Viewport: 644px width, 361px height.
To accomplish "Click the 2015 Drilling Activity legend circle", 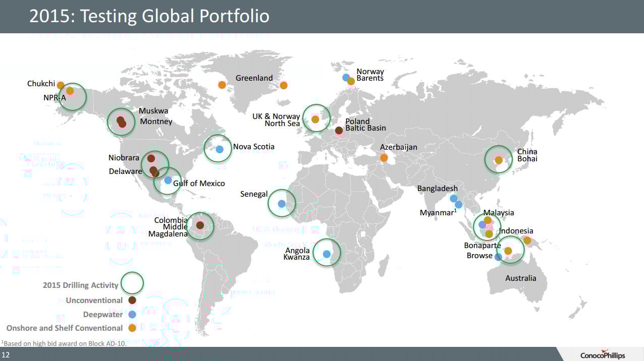I will (x=132, y=283).
